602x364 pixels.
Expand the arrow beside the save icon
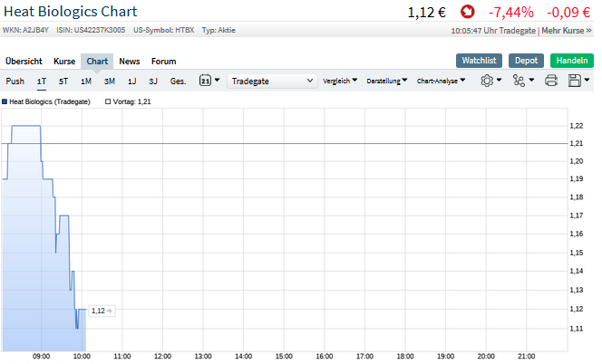coord(587,81)
